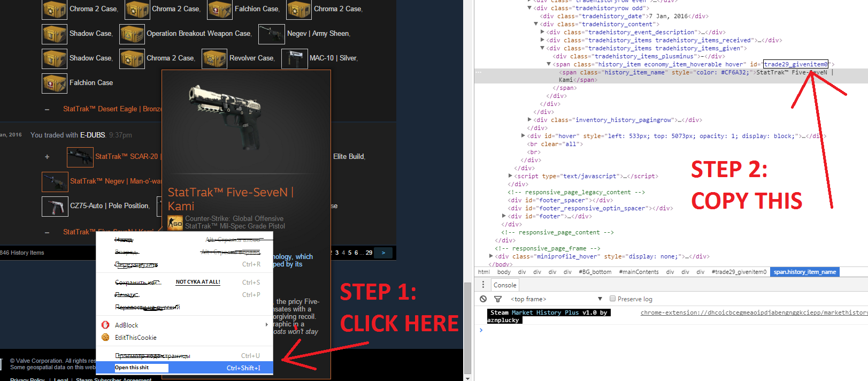Collapse the tradehistory_content div node
868x381 pixels.
click(536, 24)
